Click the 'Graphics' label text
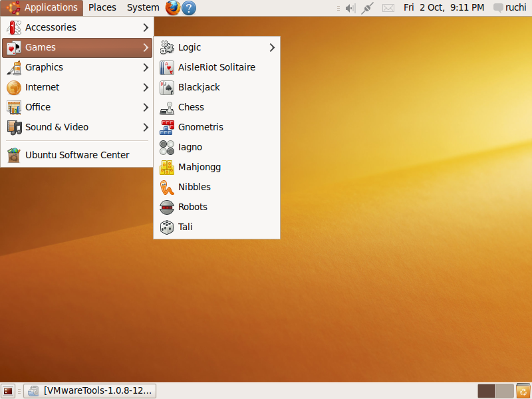532x399 pixels. 44,68
